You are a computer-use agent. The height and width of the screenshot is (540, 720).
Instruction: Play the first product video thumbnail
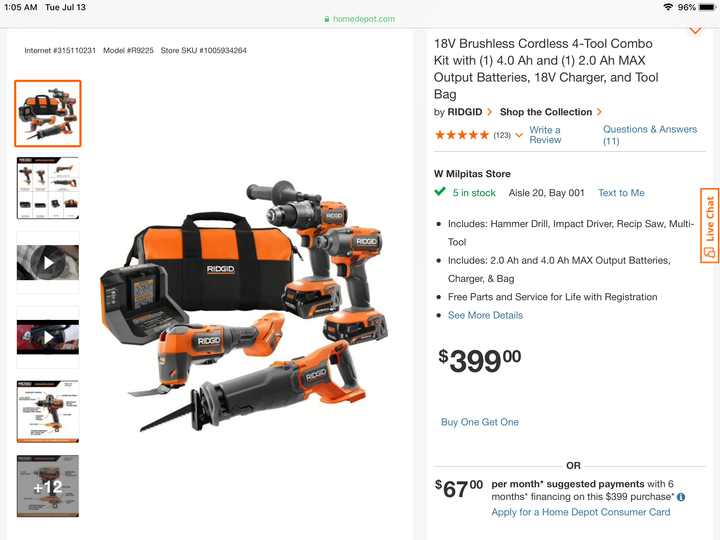tap(48, 263)
